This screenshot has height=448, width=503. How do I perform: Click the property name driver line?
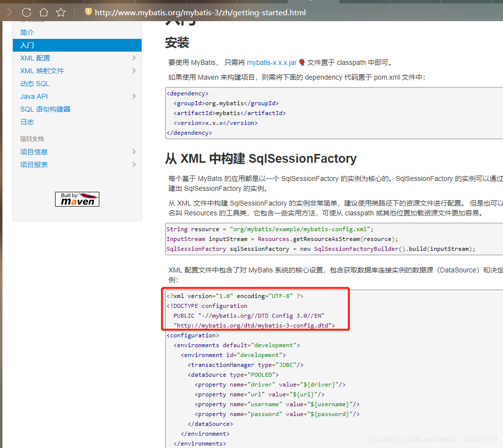pyautogui.click(x=270, y=385)
